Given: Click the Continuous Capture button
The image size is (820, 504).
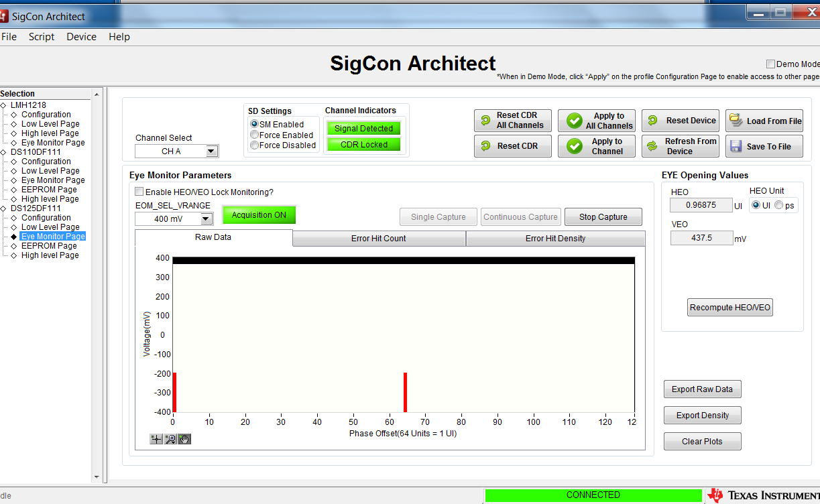Looking at the screenshot, I should coord(520,217).
